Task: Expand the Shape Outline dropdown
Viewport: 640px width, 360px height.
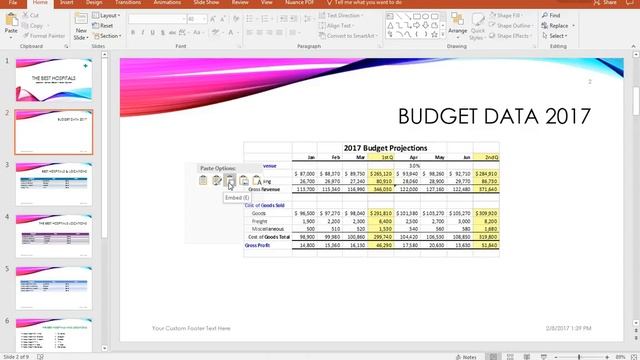Action: [511, 25]
